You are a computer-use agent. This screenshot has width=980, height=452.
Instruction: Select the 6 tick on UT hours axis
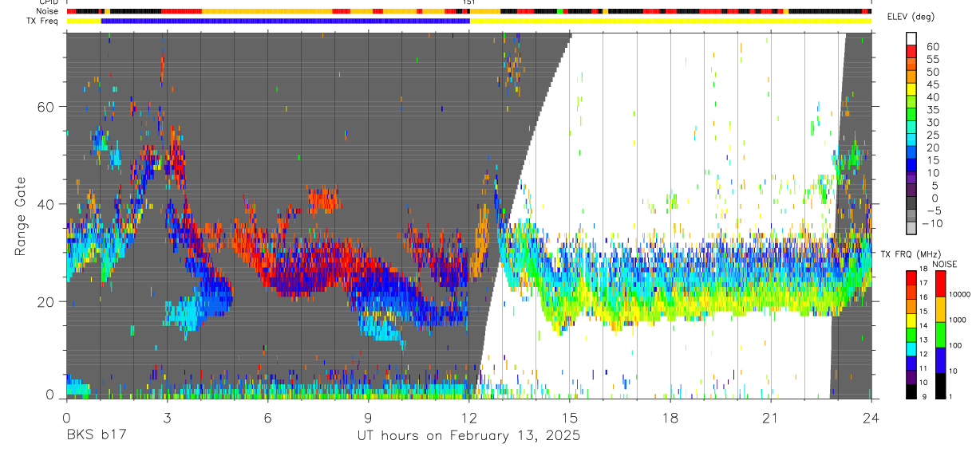(267, 418)
